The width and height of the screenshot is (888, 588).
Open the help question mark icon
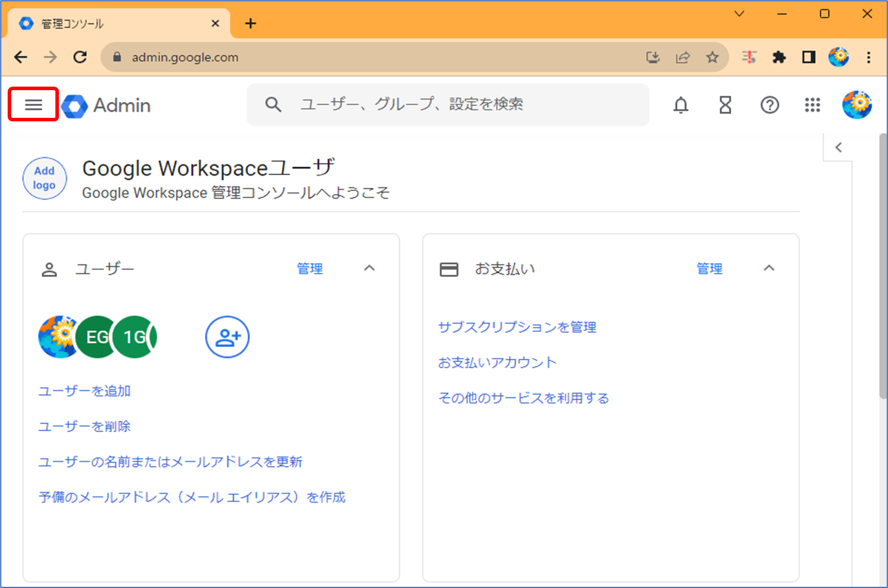pyautogui.click(x=770, y=105)
